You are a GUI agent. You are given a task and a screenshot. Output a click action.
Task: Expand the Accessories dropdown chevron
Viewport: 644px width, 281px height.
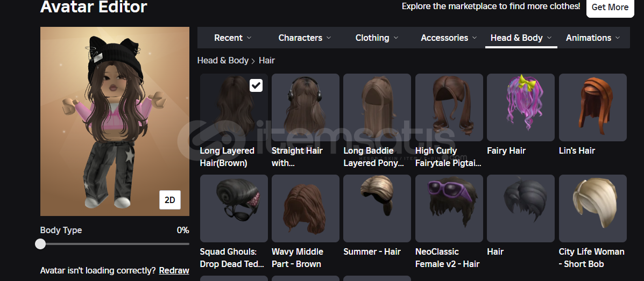pos(475,38)
